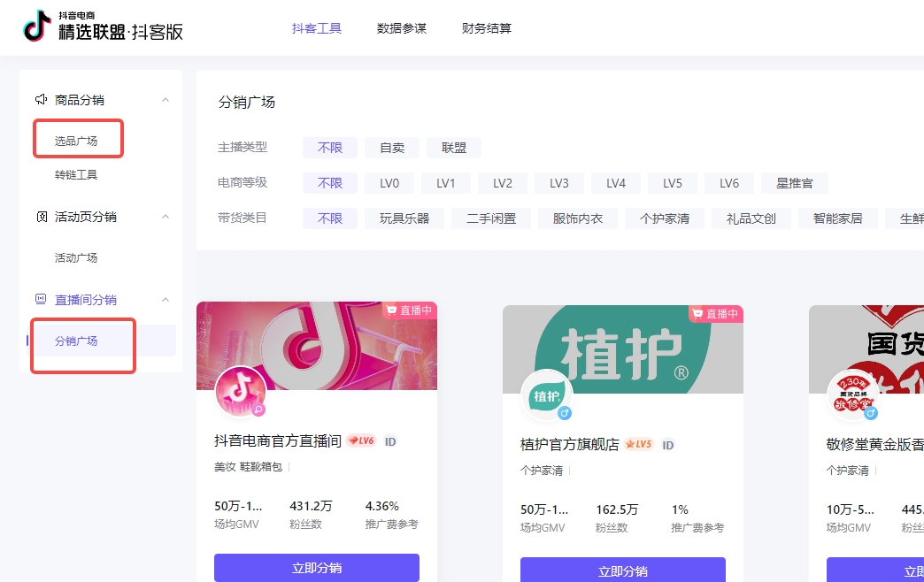
Task: Open the 植护官方旗舰店 title link
Action: pos(569,444)
